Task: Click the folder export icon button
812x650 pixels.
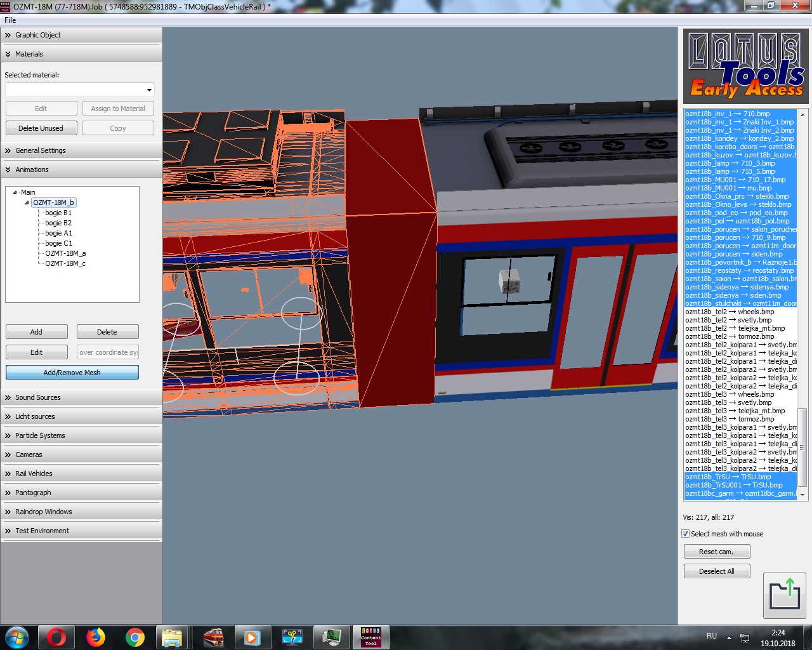Action: pos(785,595)
